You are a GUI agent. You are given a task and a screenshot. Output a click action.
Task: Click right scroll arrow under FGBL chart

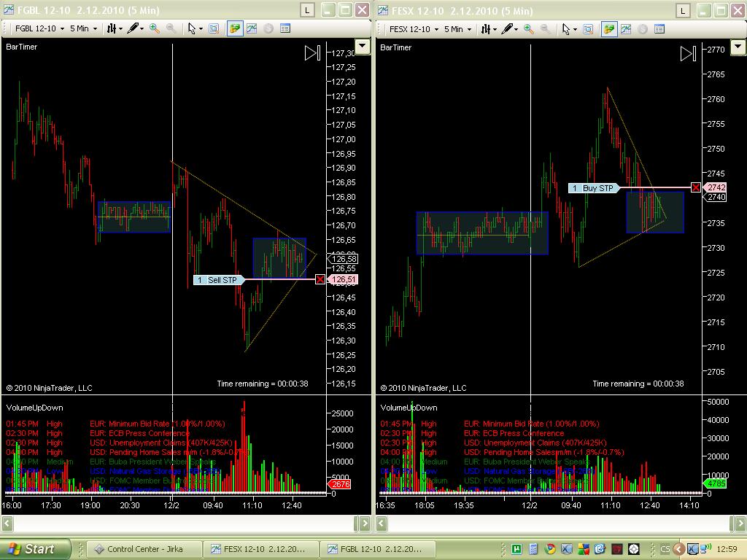click(365, 524)
